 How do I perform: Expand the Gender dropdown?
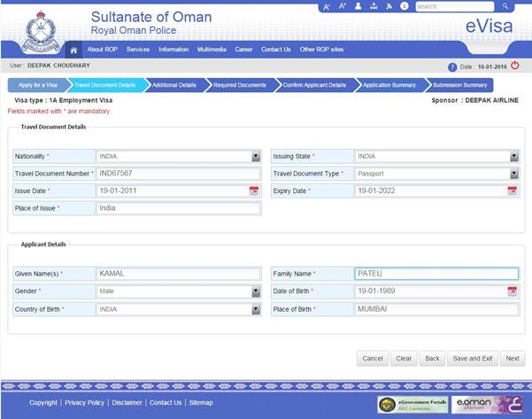pos(256,291)
